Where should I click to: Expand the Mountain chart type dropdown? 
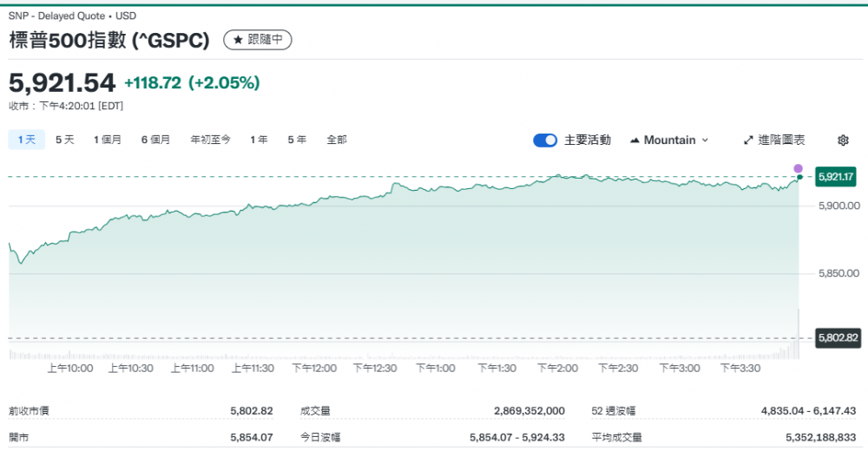tap(669, 140)
